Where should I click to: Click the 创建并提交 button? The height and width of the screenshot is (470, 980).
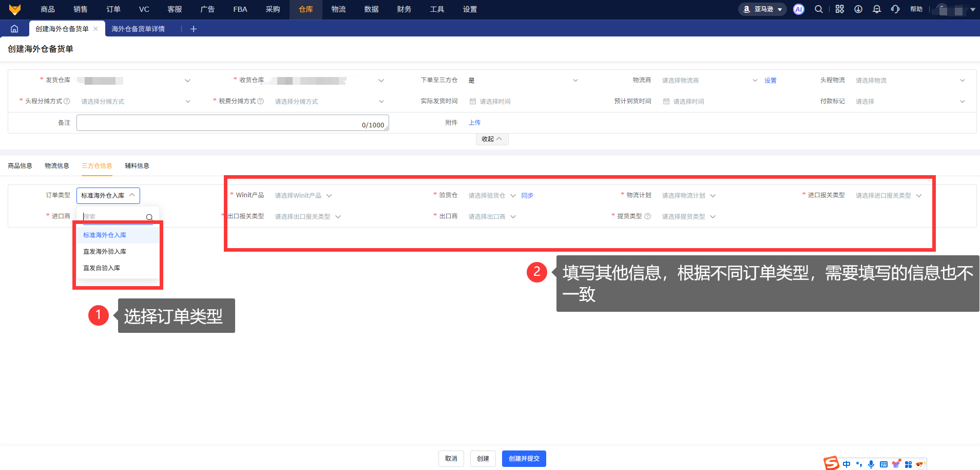[524, 459]
